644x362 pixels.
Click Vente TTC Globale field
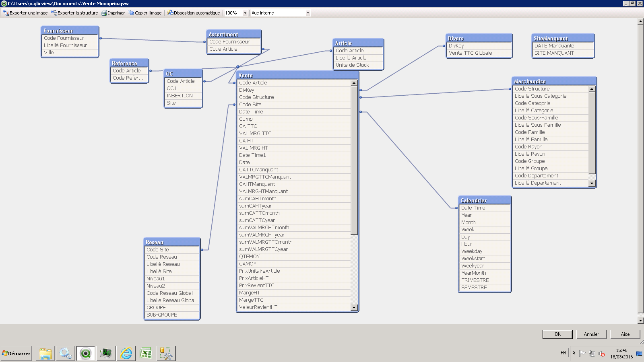click(479, 53)
